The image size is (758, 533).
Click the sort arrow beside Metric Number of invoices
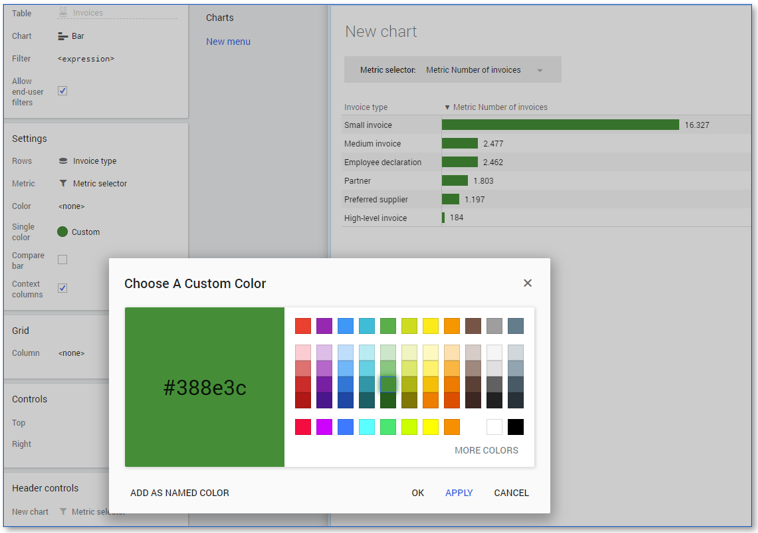447,107
